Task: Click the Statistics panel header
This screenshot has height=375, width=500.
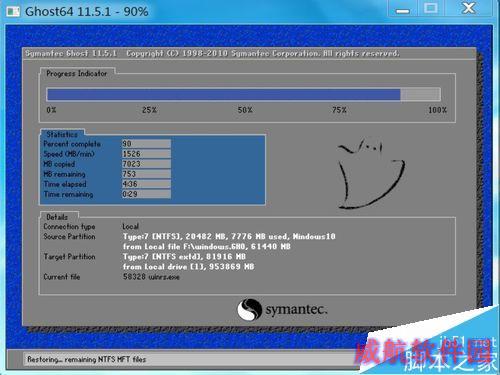Action: [62, 134]
